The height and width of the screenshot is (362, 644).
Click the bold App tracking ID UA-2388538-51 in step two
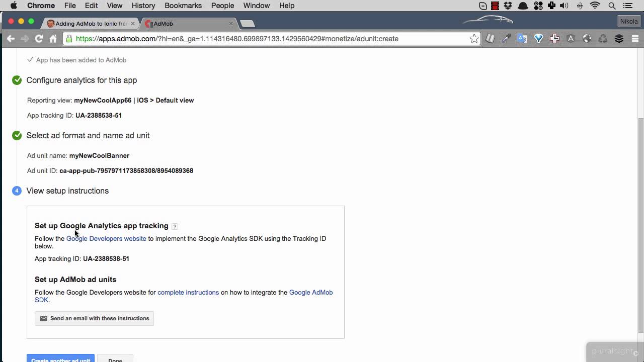tap(99, 116)
